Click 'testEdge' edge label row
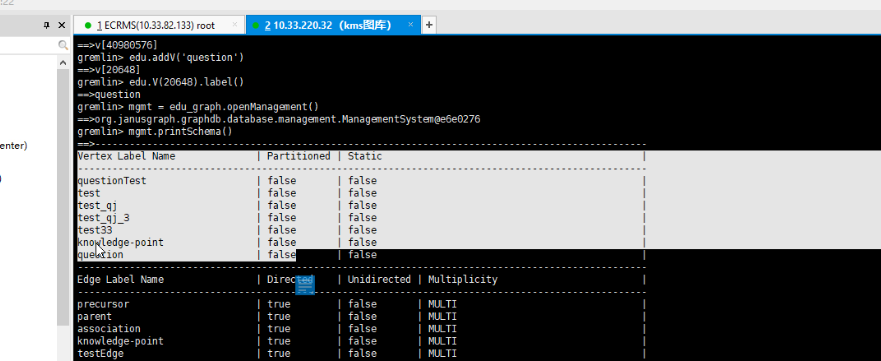881x361 pixels. 361,354
